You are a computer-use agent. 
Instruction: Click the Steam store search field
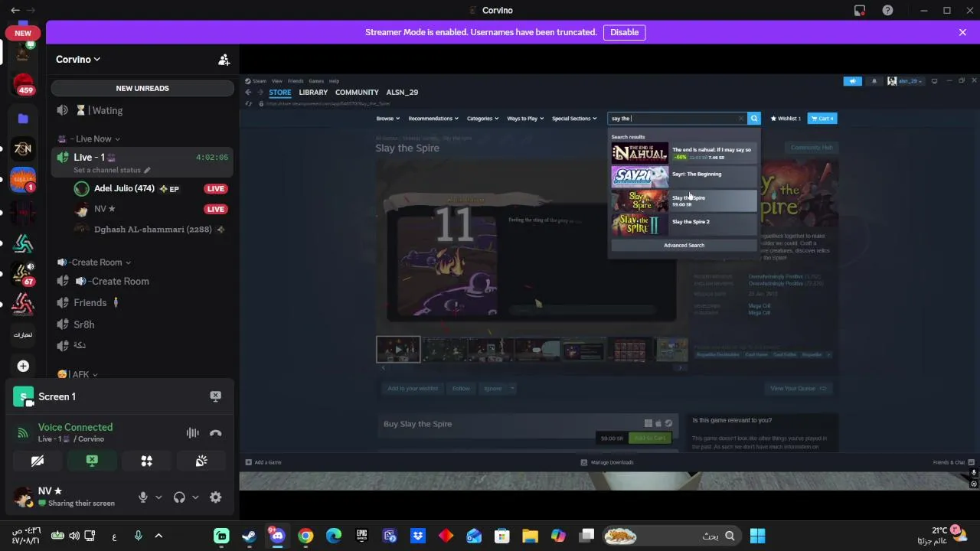677,119
